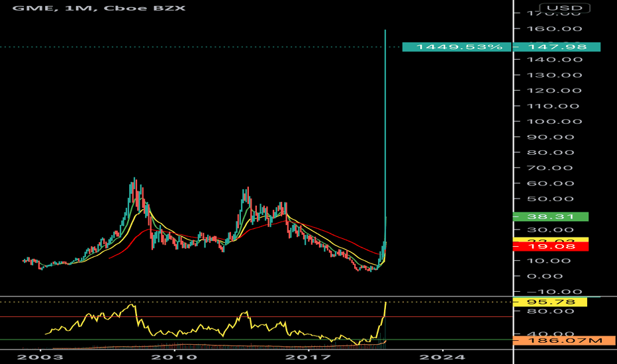Click the USD currency button
617x364 pixels.
tap(564, 8)
